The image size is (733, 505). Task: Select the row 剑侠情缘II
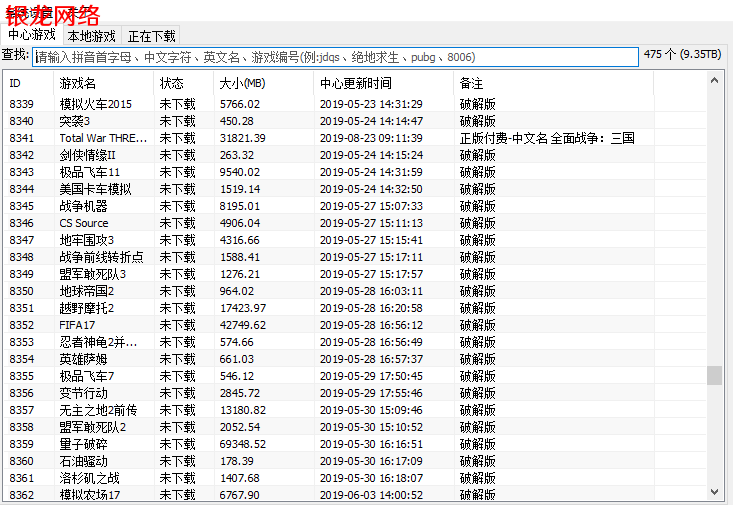coord(354,155)
